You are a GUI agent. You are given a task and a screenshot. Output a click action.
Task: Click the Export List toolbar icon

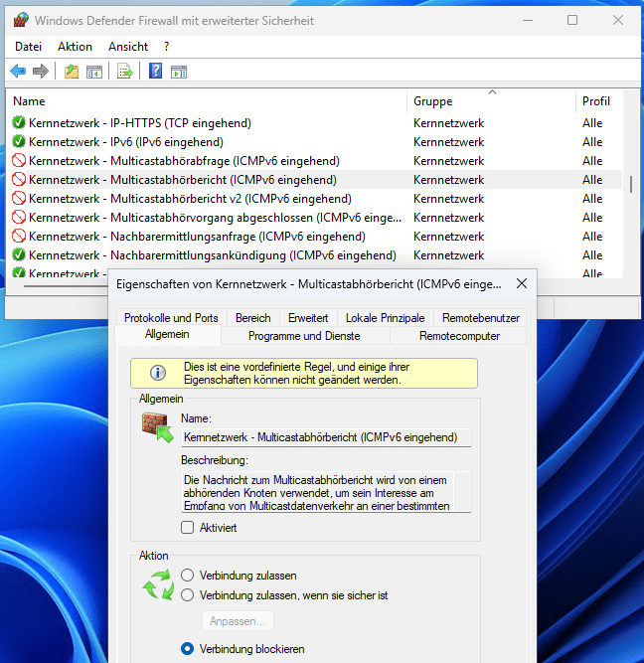point(125,71)
